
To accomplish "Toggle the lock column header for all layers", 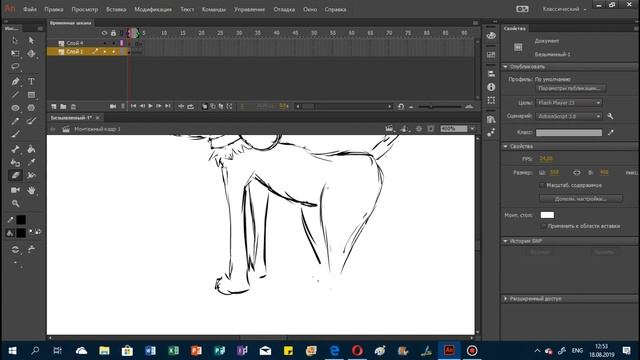I will (113, 33).
